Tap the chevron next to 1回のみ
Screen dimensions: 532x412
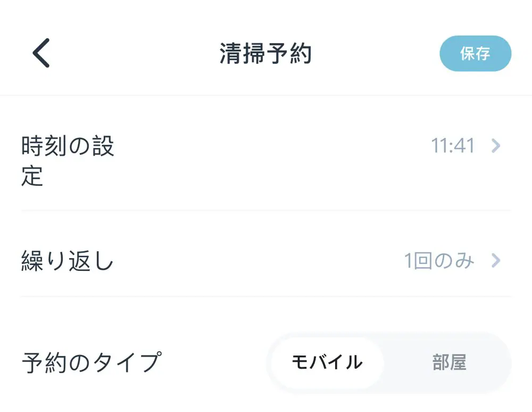[x=496, y=260]
